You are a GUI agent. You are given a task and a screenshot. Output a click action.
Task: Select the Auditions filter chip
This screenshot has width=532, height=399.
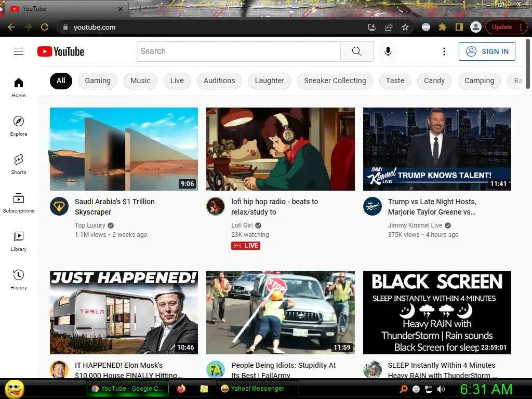[x=219, y=81]
